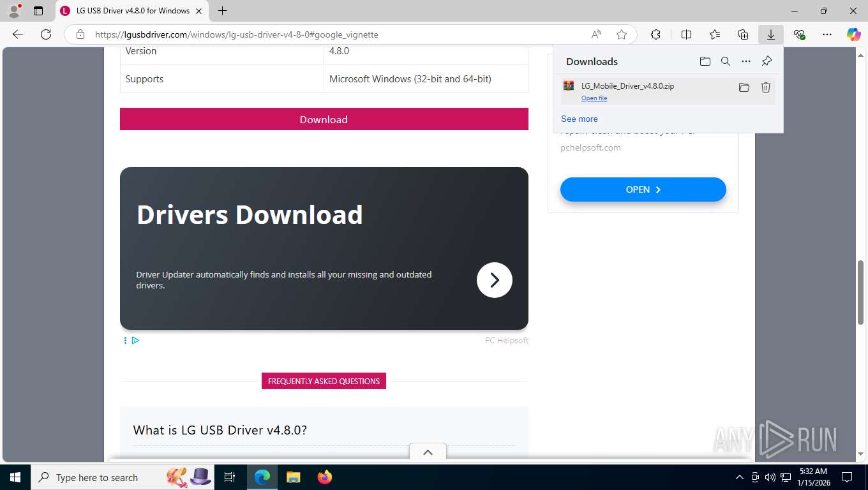
Task: Click the crimson Download button
Action: coord(324,119)
